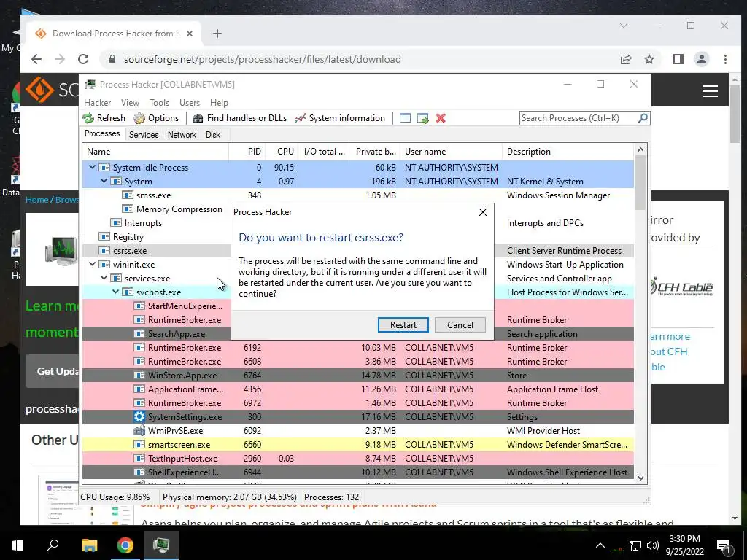Viewport: 747px width, 560px height.
Task: Click the volume speaker tray icon
Action: tap(653, 545)
